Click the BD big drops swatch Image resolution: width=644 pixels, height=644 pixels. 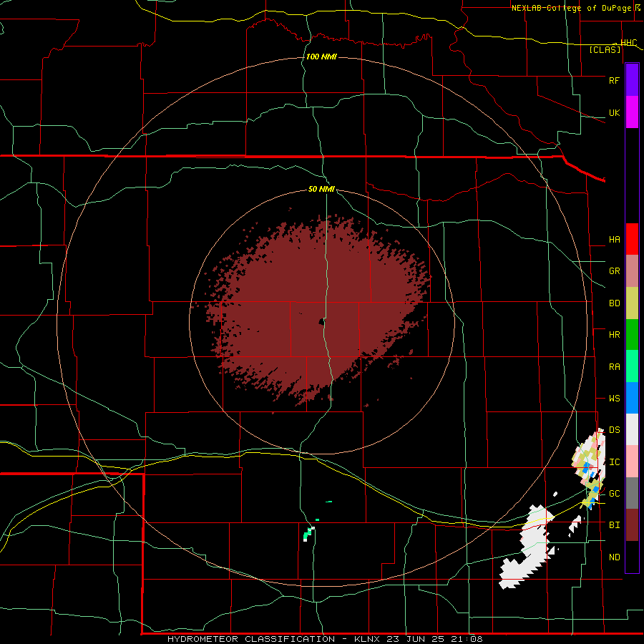[632, 303]
